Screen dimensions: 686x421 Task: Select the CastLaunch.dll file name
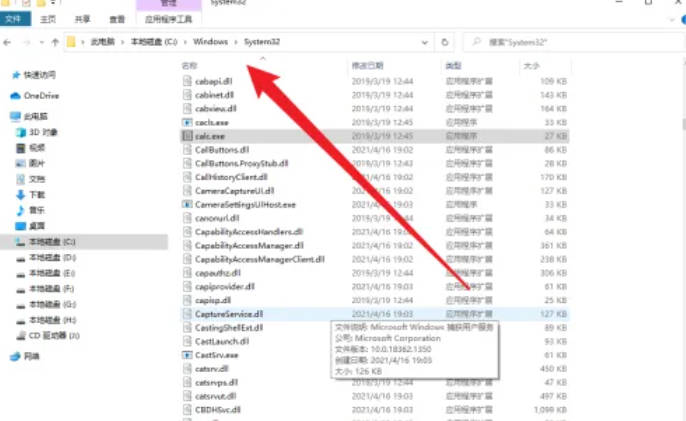coord(222,341)
